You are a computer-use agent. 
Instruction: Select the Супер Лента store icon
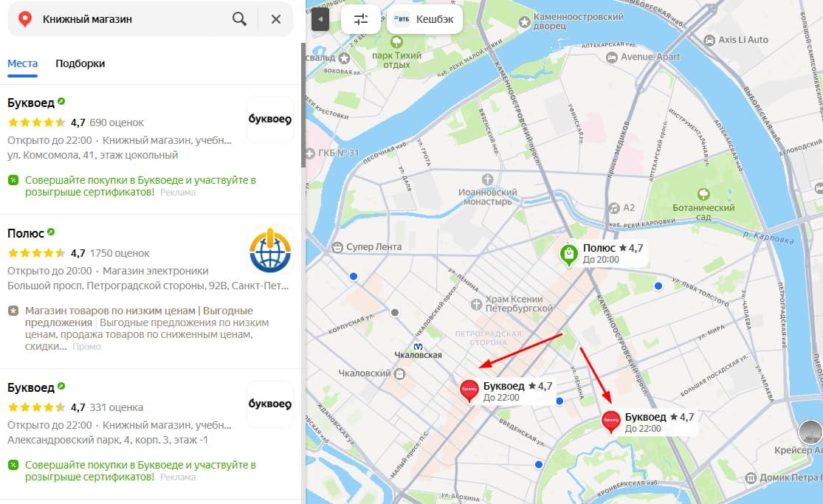tap(338, 246)
